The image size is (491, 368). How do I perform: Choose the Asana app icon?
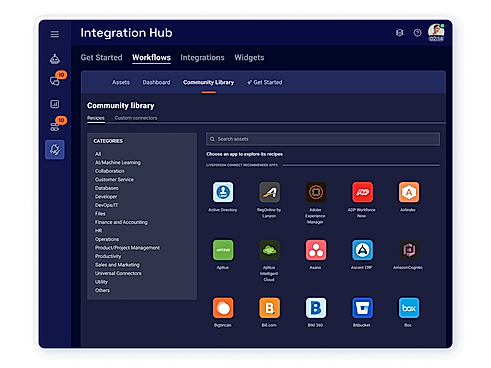pos(316,250)
